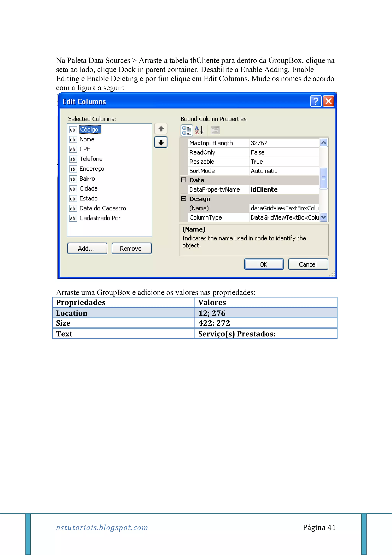Click the DataPropertyName value idCliente

[x=284, y=190]
